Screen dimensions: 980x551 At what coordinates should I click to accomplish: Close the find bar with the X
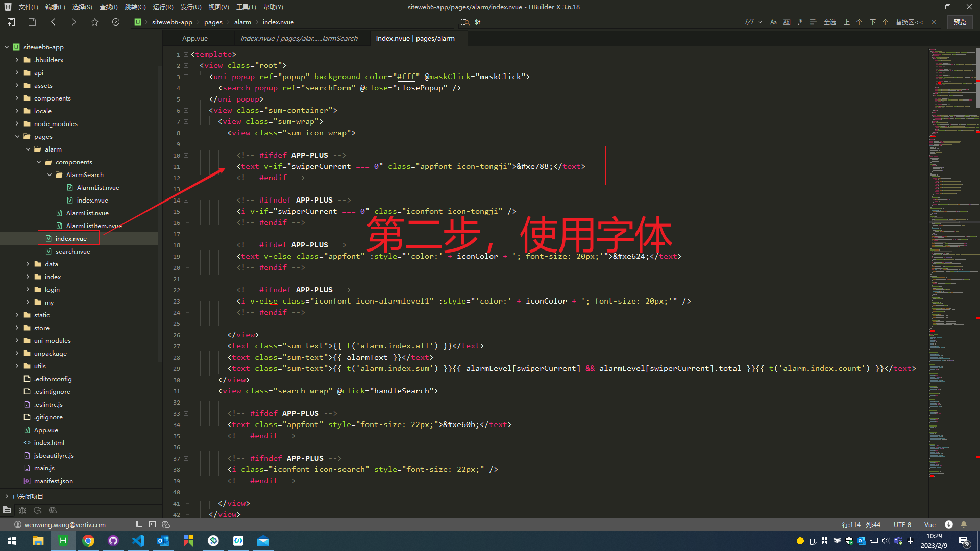(x=934, y=22)
